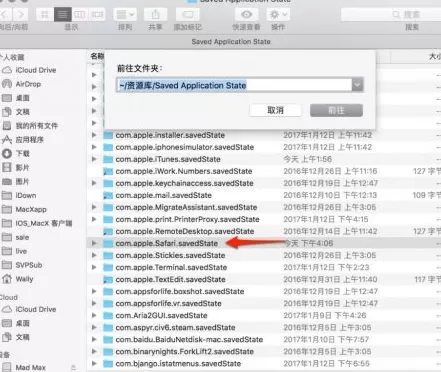
Task: Open the arrange-by dropdown in toolbar
Action: coord(125,15)
